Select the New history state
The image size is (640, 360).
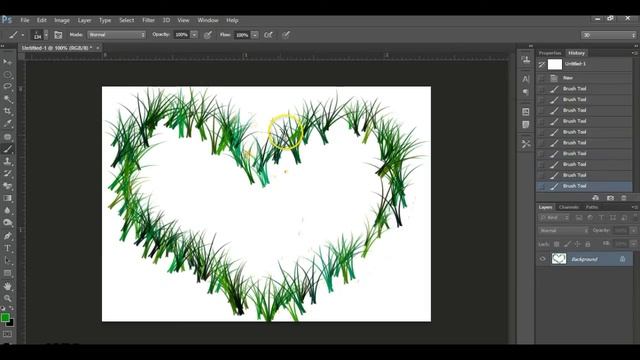click(584, 78)
